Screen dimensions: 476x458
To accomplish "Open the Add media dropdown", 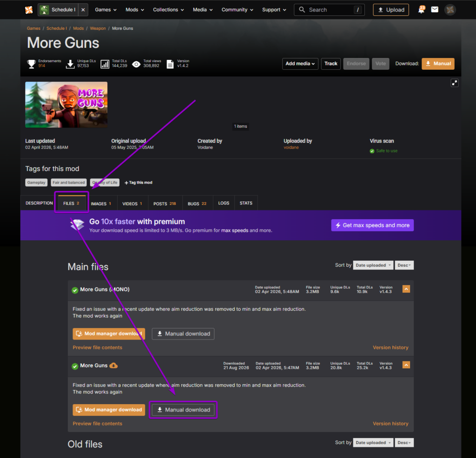I will coord(300,64).
